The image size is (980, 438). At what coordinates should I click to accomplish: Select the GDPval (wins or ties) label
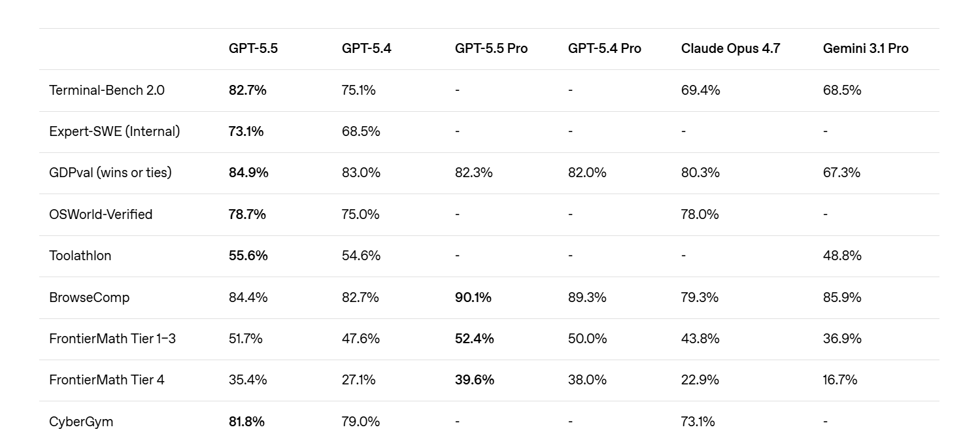coord(110,173)
